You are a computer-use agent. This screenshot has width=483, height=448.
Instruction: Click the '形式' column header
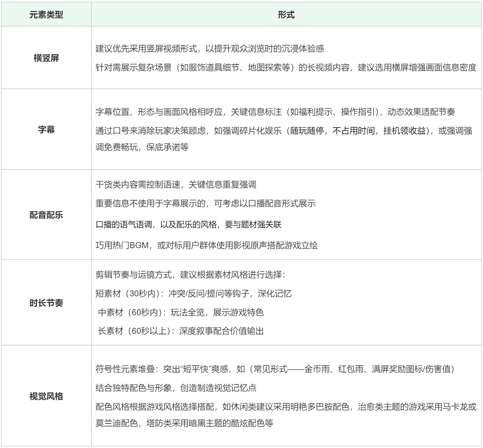(x=286, y=15)
